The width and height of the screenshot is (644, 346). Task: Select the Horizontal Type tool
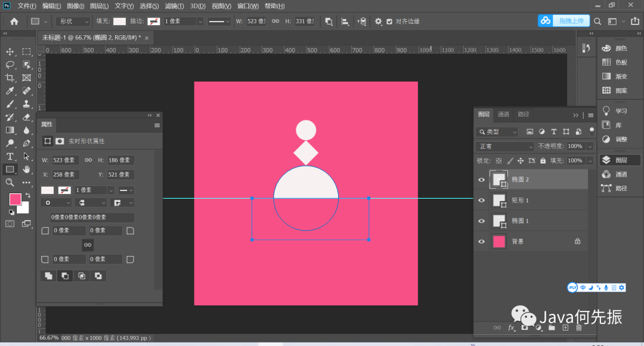point(10,156)
